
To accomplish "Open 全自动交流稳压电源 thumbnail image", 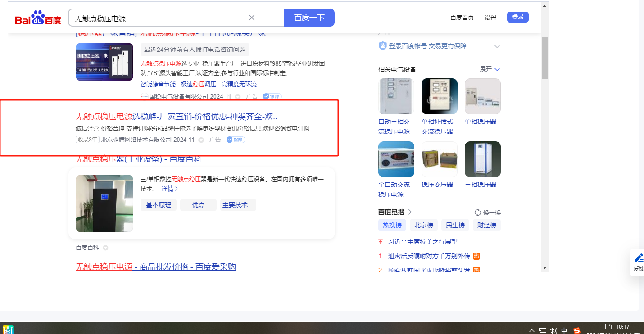I will coord(396,159).
